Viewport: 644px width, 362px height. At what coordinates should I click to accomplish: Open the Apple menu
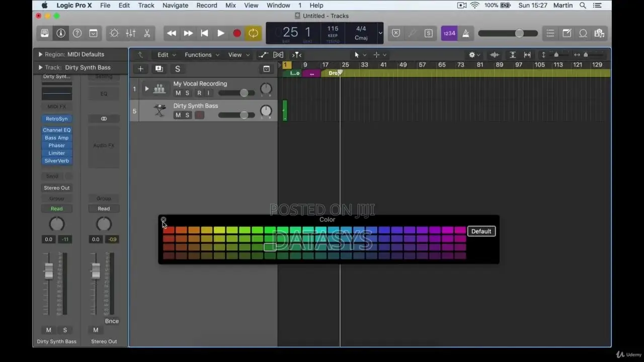(44, 5)
